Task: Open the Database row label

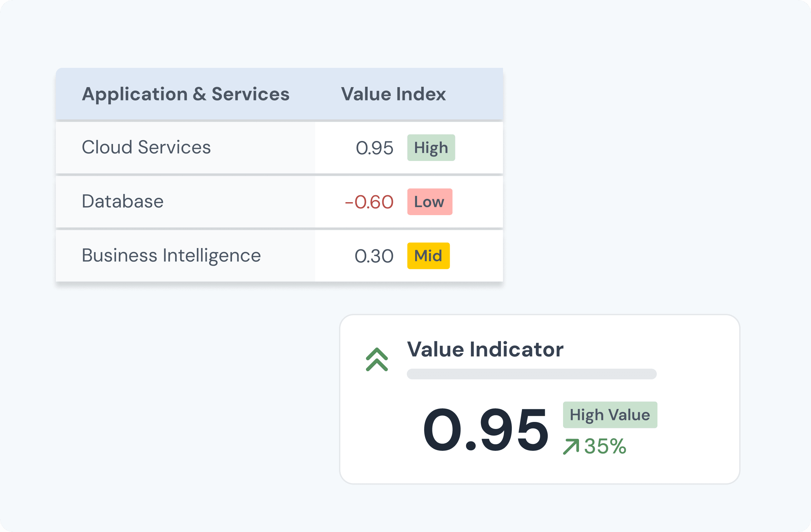Action: point(123,201)
